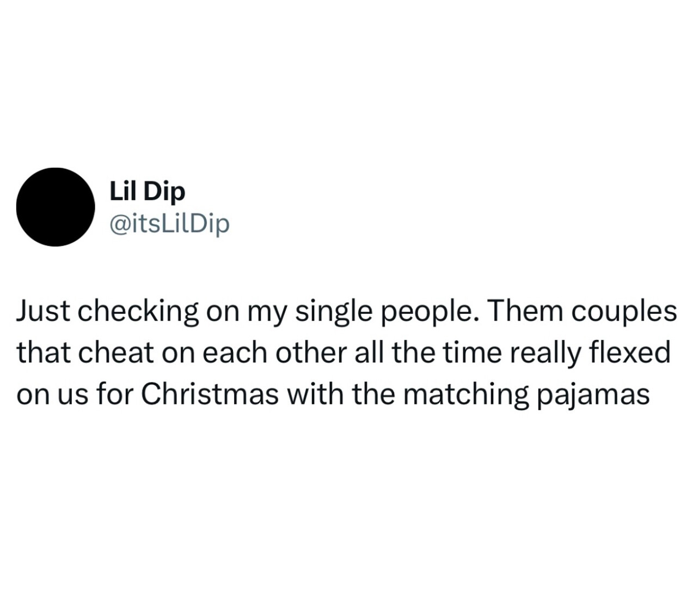Image resolution: width=699 pixels, height=616 pixels.
Task: Click the word "matching" in the tweet
Action: tap(465, 395)
